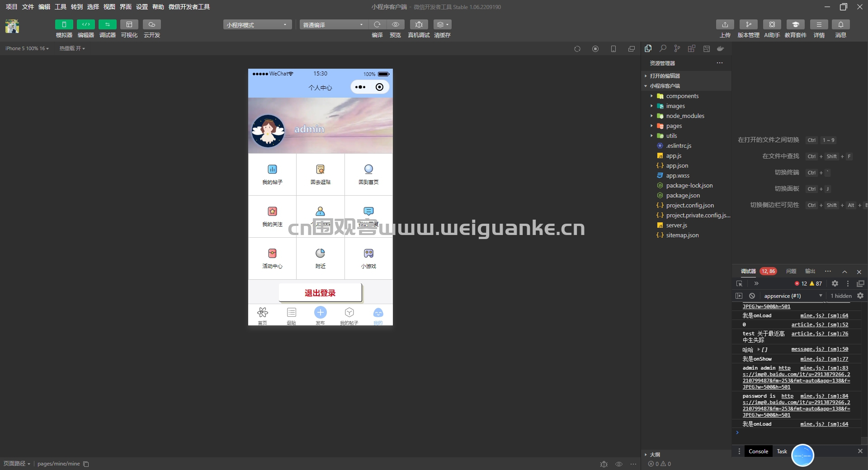Viewport: 868px width, 470px height.
Task: Click the preview eye icon
Action: click(x=396, y=24)
